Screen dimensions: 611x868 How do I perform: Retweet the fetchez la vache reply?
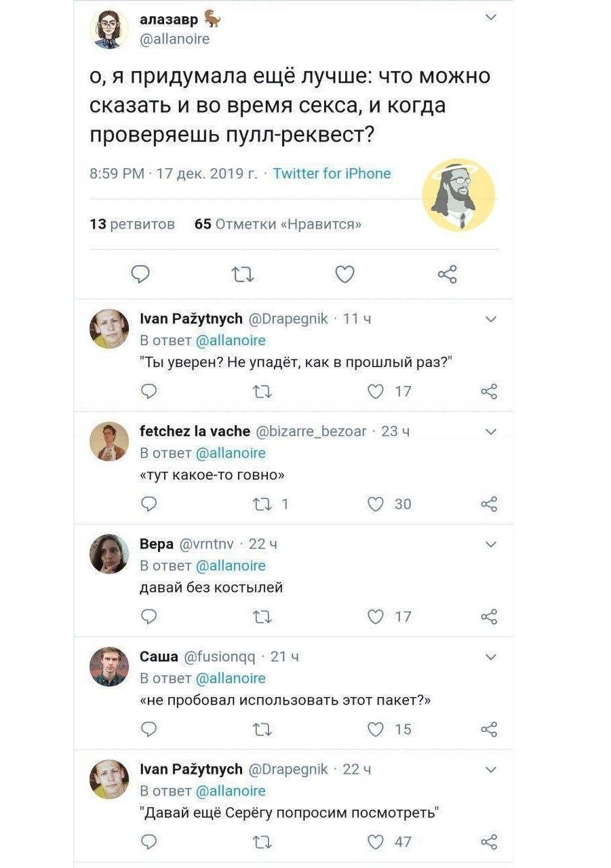pos(261,504)
